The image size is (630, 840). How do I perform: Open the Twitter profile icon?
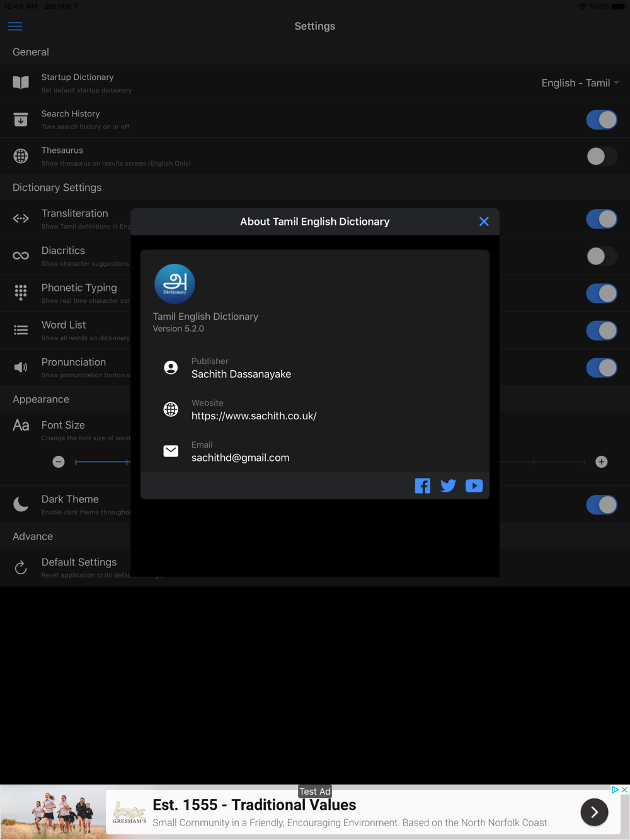(x=449, y=485)
